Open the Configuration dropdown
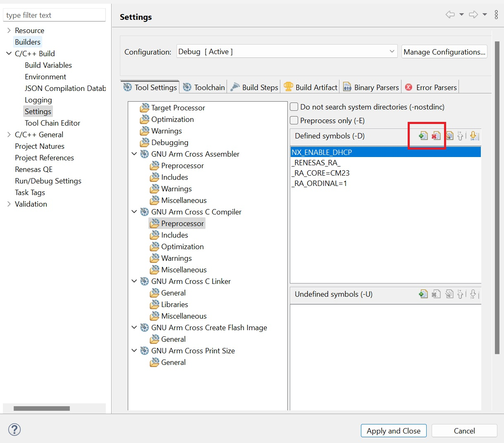The height and width of the screenshot is (443, 504). pos(287,51)
